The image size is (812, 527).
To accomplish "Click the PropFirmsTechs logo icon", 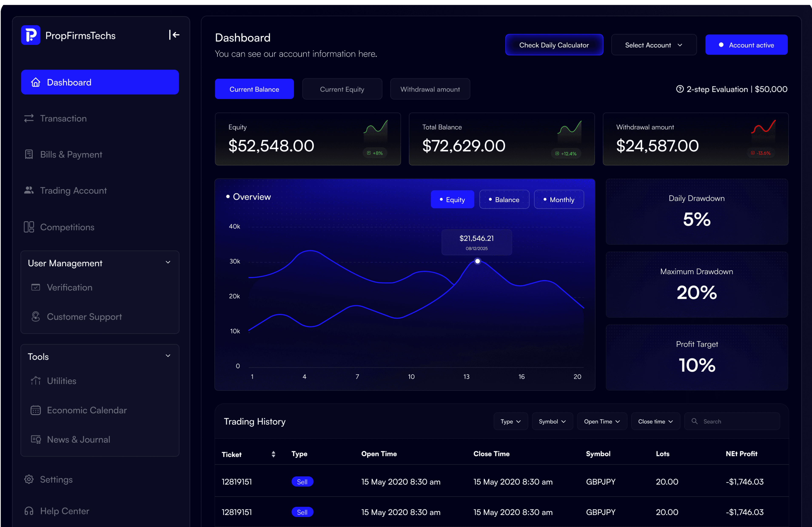I will (31, 35).
